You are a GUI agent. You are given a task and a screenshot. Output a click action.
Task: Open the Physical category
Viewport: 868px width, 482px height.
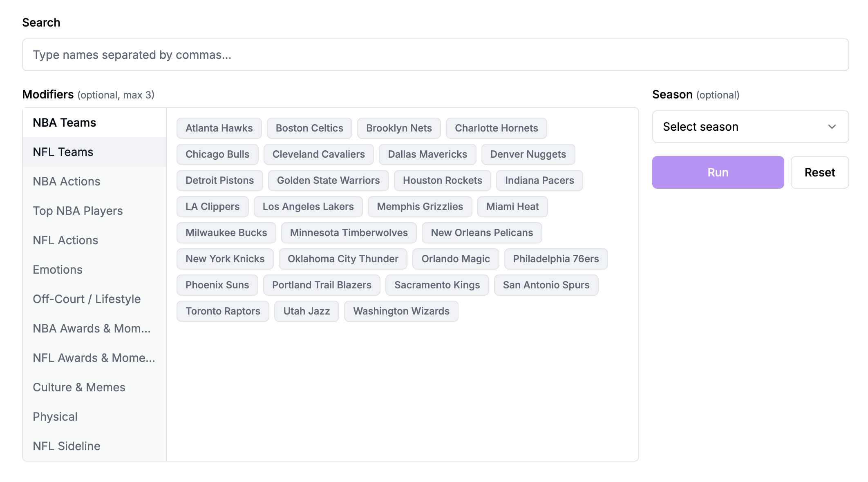[94, 417]
